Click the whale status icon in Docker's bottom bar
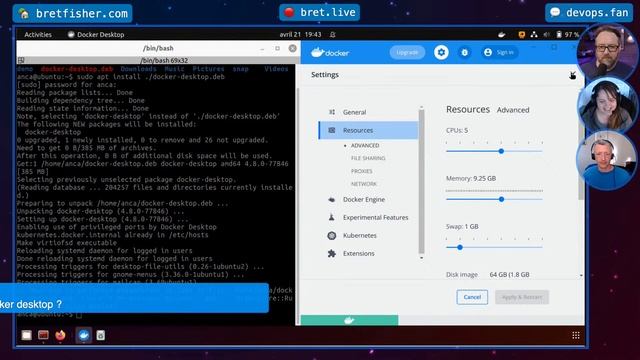Viewport: 640px width, 360px height. click(x=349, y=320)
